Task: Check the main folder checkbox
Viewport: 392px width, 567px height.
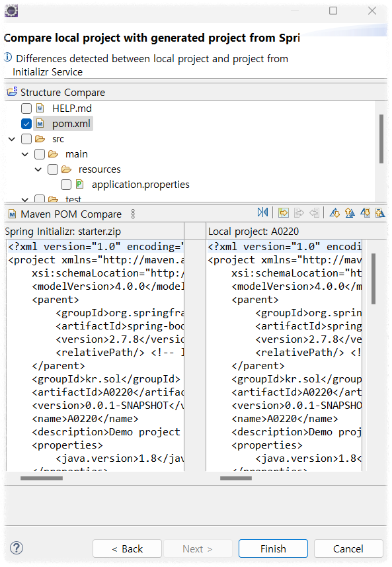Action: [40, 154]
